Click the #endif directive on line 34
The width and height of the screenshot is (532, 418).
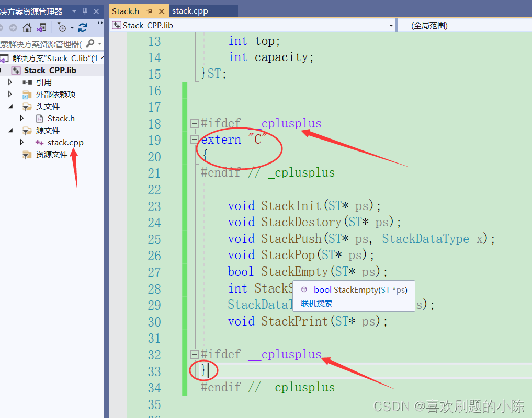click(221, 387)
